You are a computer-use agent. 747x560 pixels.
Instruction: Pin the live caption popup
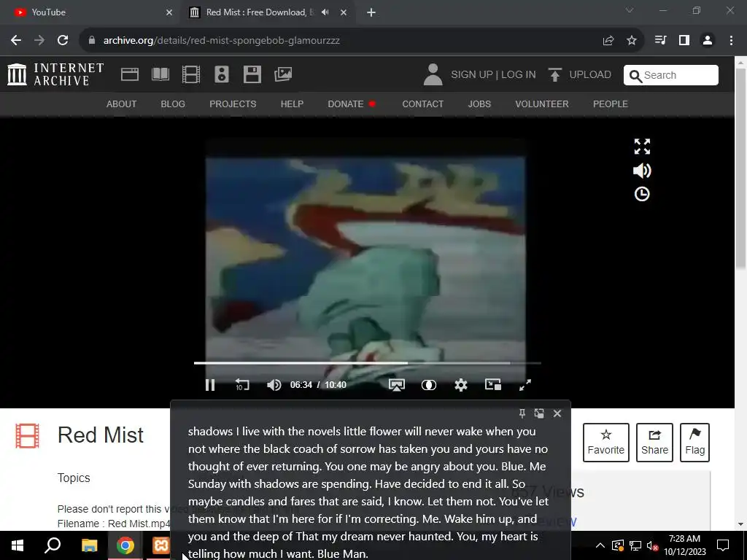pos(522,413)
